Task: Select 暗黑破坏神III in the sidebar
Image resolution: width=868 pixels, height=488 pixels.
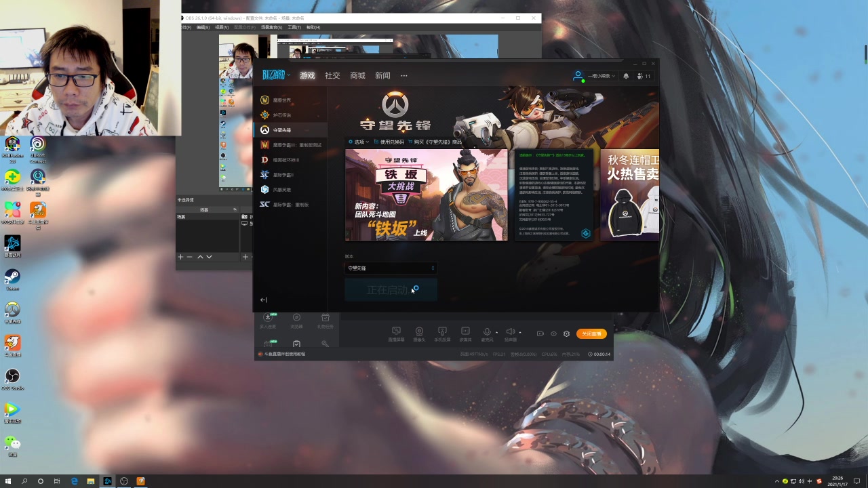Action: (290, 160)
